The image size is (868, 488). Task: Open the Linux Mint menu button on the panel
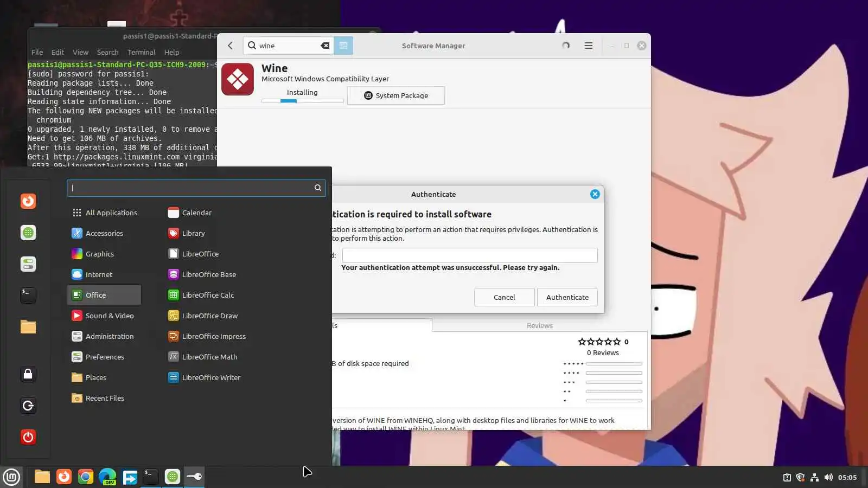click(x=11, y=477)
